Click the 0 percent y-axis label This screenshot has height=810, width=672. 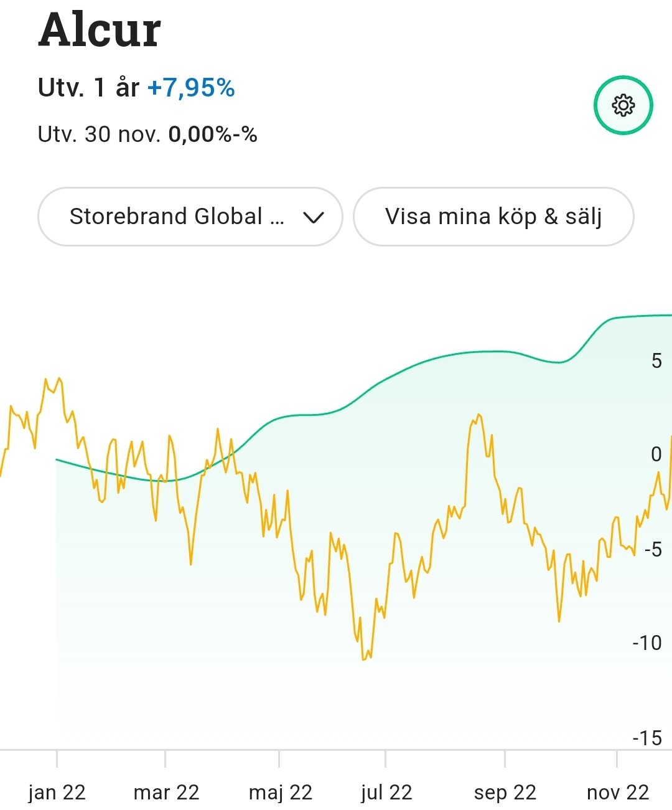point(656,454)
